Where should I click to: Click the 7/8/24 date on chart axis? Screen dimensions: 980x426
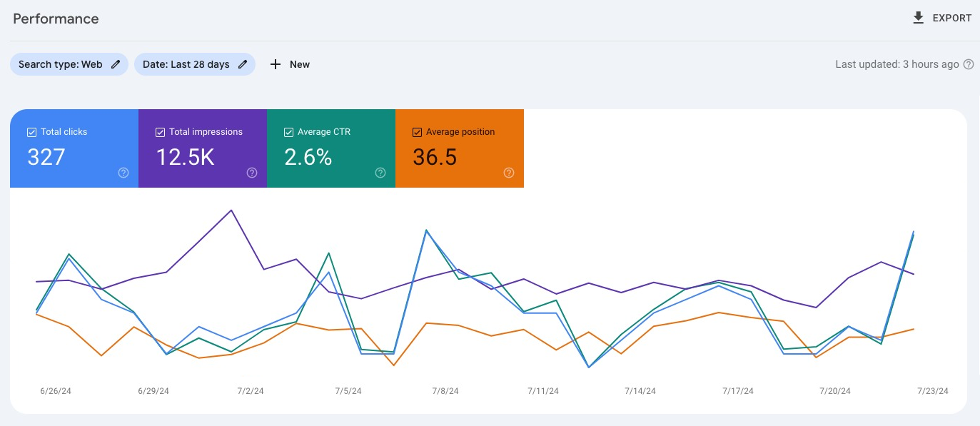coord(445,391)
